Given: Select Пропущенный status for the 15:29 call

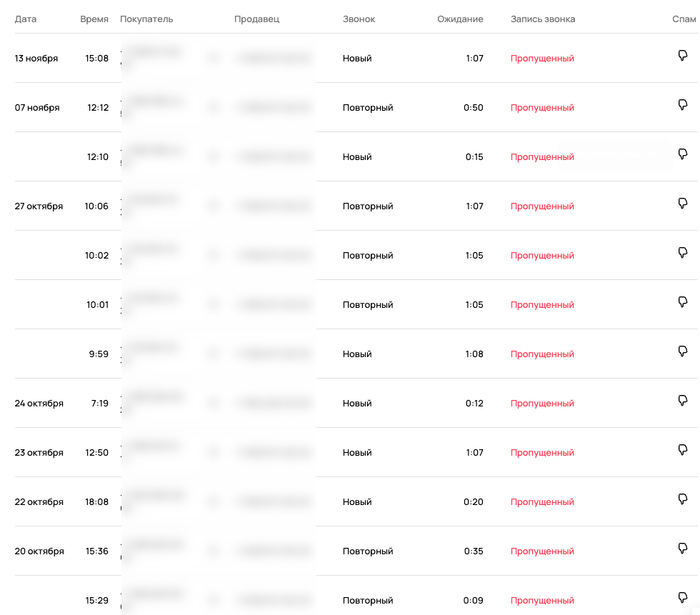Looking at the screenshot, I should coord(542,600).
